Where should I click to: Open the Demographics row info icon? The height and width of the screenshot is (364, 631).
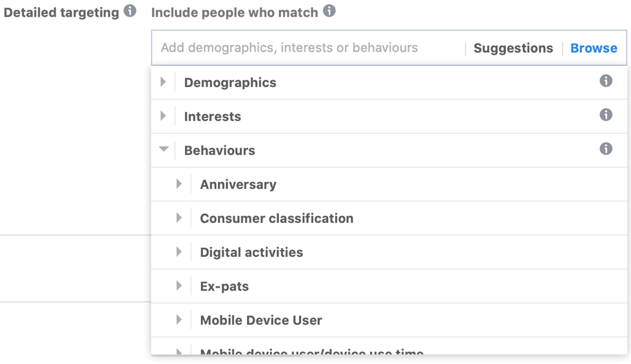coord(606,81)
